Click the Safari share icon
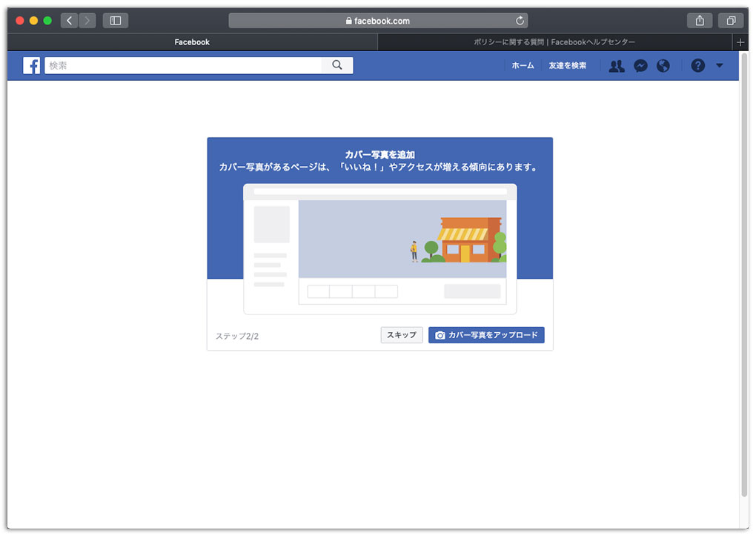 699,20
